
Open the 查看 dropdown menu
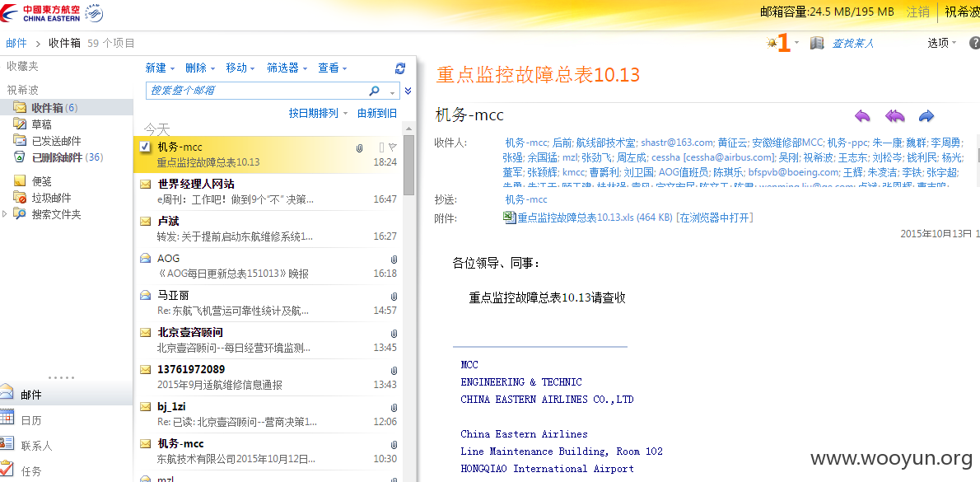coord(333,68)
